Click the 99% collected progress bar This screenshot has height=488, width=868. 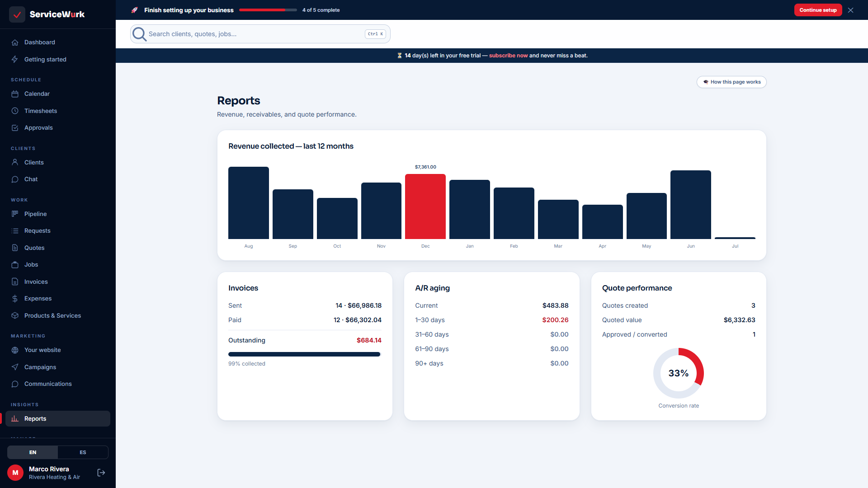click(305, 354)
